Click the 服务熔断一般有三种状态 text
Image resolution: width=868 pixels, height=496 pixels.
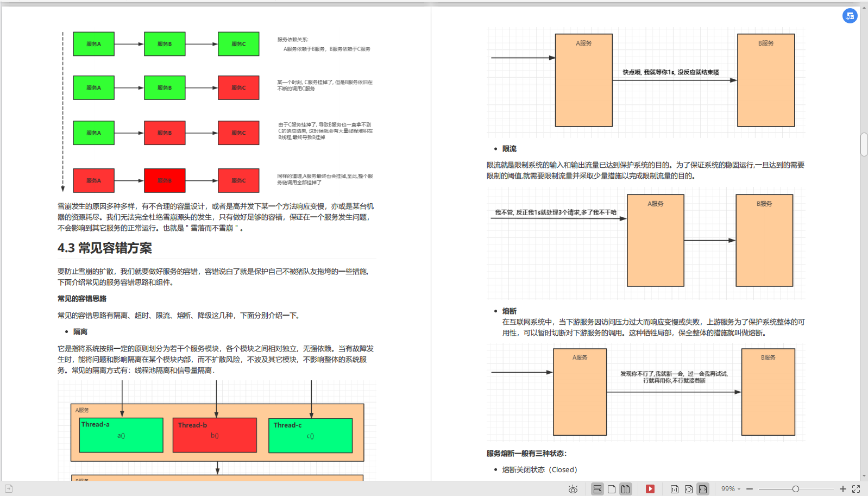[x=526, y=454]
